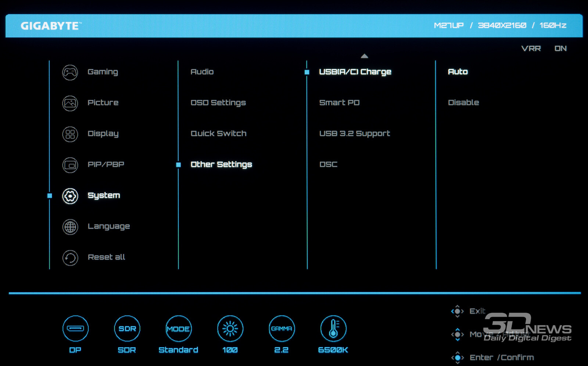This screenshot has height=366, width=588.
Task: Click the System gear icon
Action: click(x=70, y=196)
